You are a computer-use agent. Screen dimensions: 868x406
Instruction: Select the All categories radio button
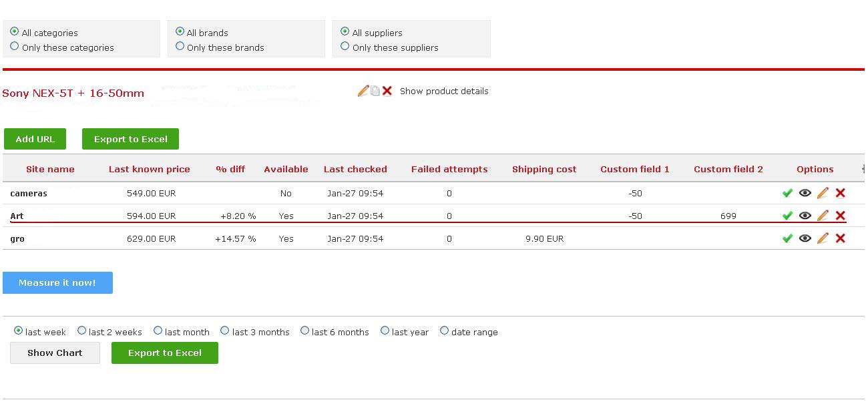(15, 31)
